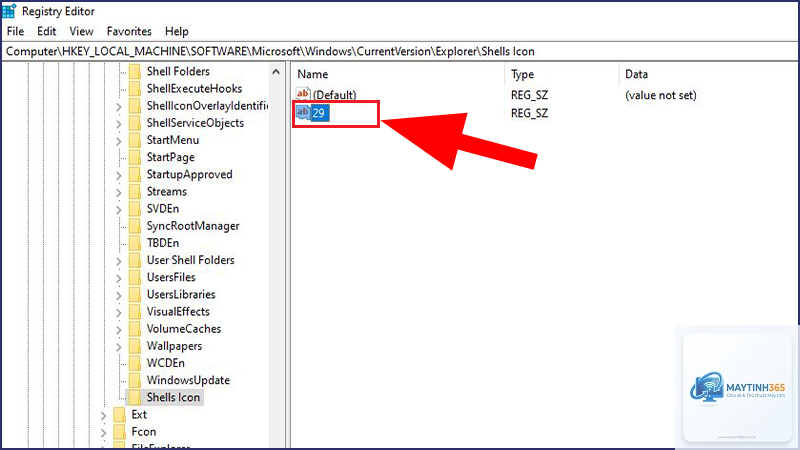The image size is (800, 450).
Task: Click the (Default) string value icon
Action: [303, 94]
